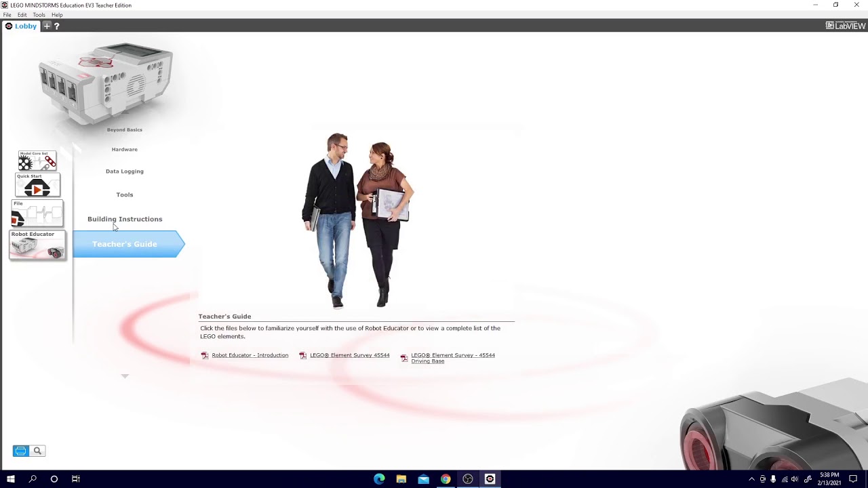Click the EV3 software taskbar icon

(x=490, y=479)
